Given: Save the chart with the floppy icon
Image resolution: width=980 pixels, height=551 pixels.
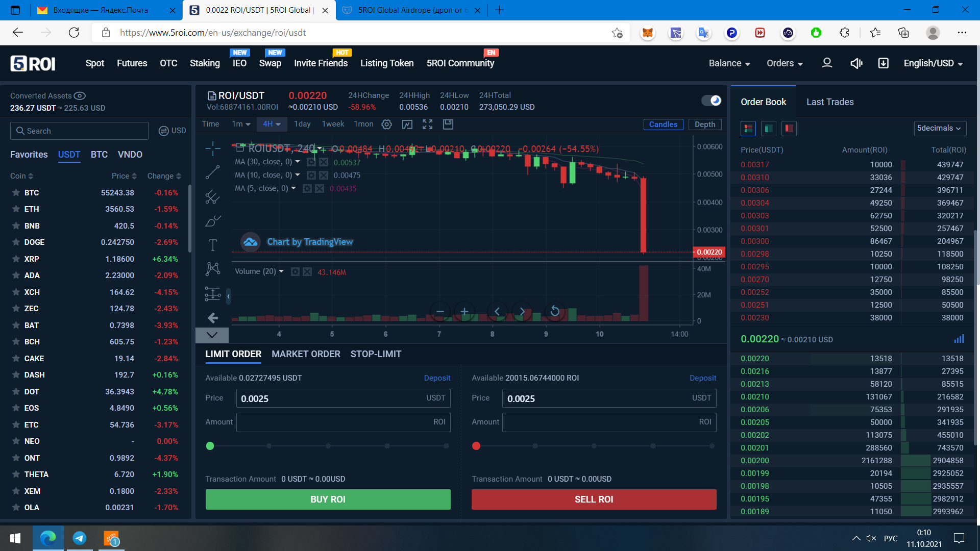Looking at the screenshot, I should [x=448, y=124].
